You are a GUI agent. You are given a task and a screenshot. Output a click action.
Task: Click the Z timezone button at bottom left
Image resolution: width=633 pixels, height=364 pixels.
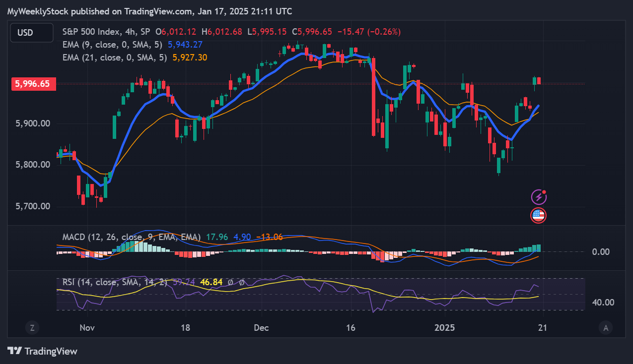coord(32,327)
